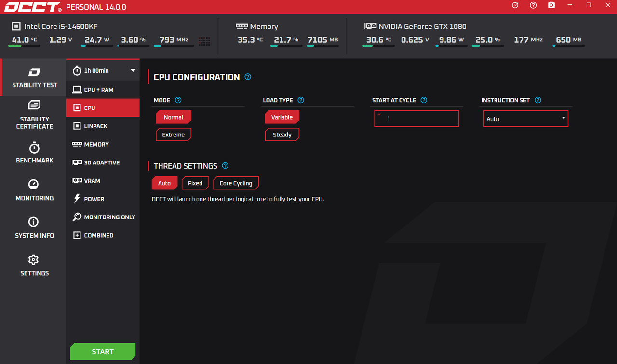
Task: Choose Steady load type
Action: click(x=282, y=135)
